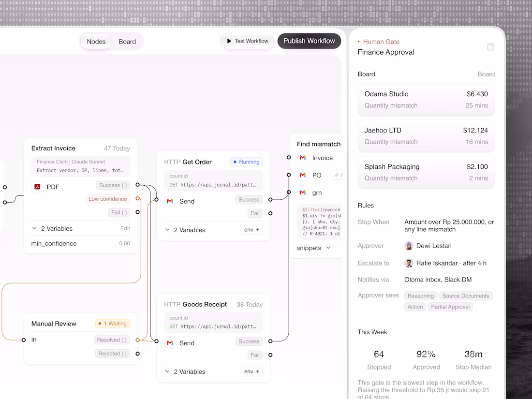Click Rafie Iskandar's avatar

coord(409,263)
